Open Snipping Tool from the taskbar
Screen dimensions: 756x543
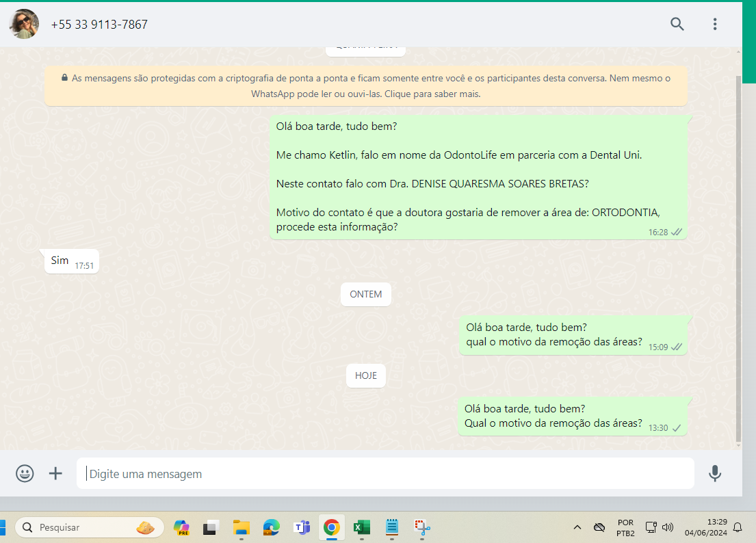[422, 527]
